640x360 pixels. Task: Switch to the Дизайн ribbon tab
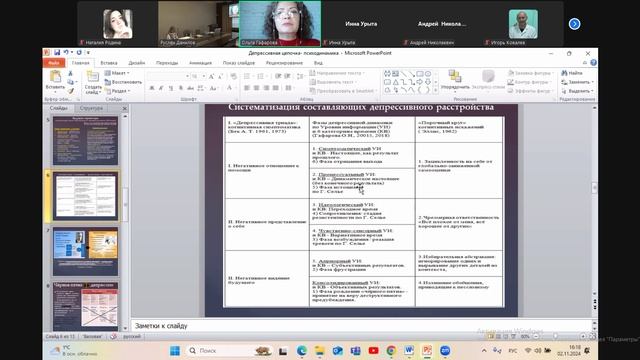(137, 63)
